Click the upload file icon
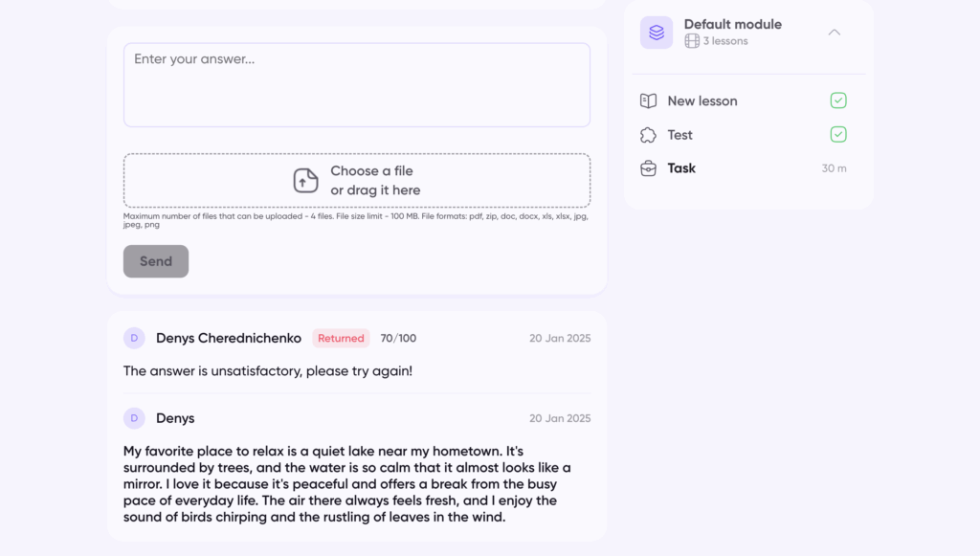The image size is (980, 556). [305, 180]
